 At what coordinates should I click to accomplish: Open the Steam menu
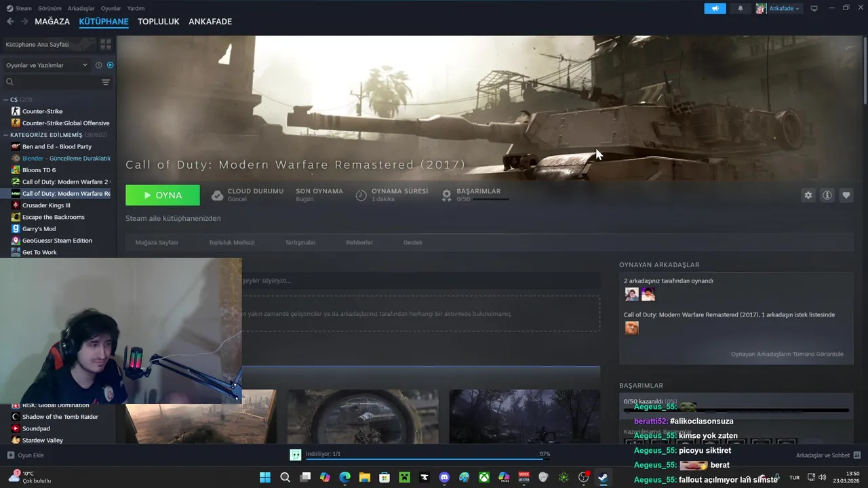pos(20,8)
